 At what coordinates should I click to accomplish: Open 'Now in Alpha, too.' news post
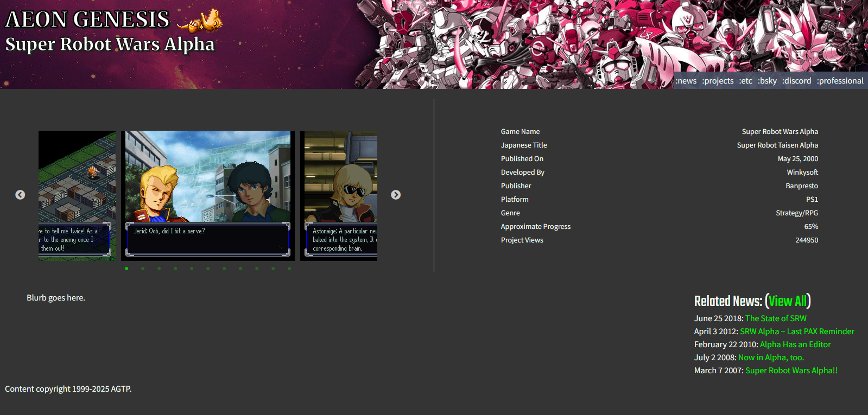[771, 357]
